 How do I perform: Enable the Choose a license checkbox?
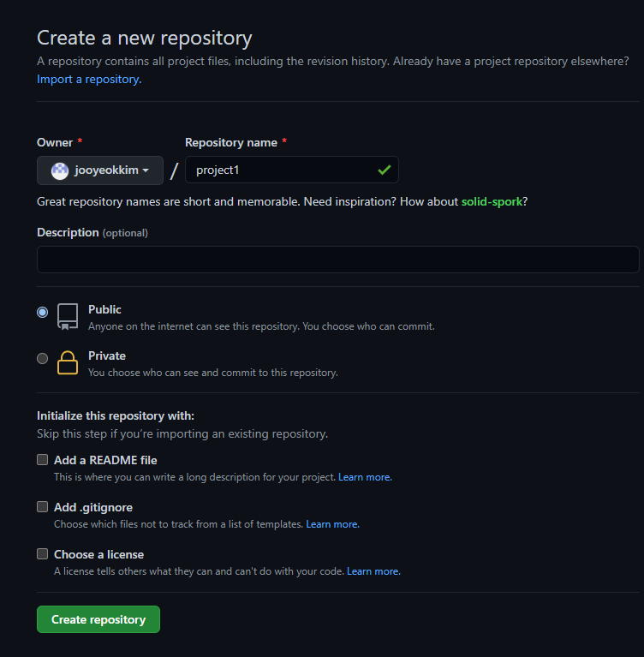click(42, 554)
